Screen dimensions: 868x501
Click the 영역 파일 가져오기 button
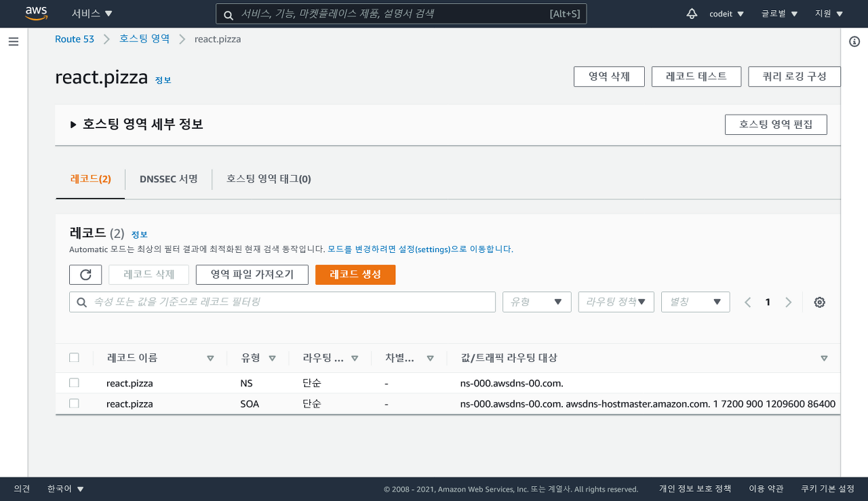[x=252, y=275]
